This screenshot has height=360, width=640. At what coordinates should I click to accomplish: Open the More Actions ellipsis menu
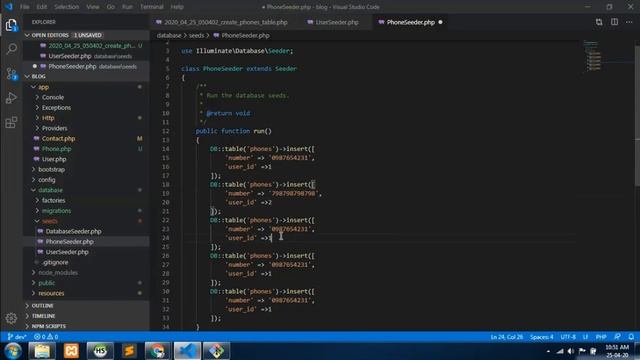pos(629,22)
